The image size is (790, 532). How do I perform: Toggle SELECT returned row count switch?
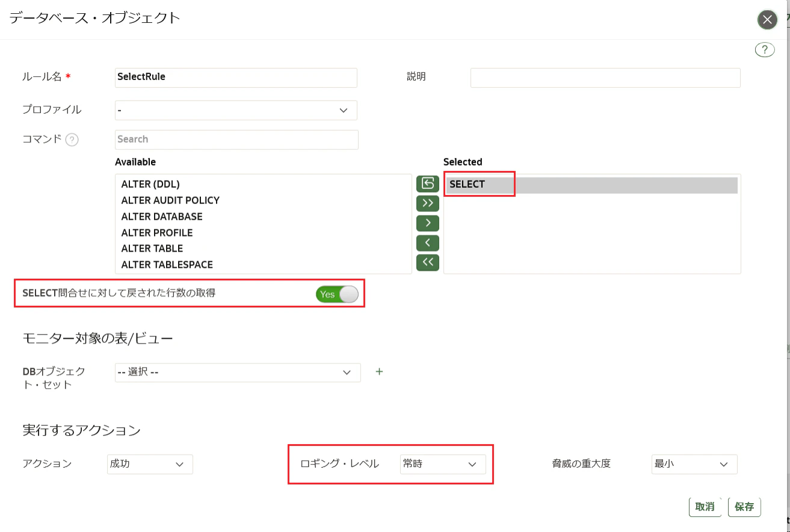coord(337,294)
